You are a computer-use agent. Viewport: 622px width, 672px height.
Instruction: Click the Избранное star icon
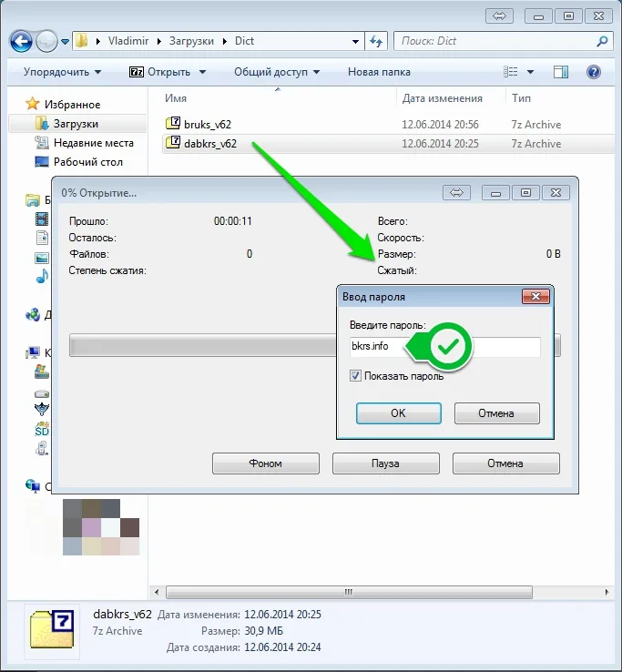click(x=32, y=104)
